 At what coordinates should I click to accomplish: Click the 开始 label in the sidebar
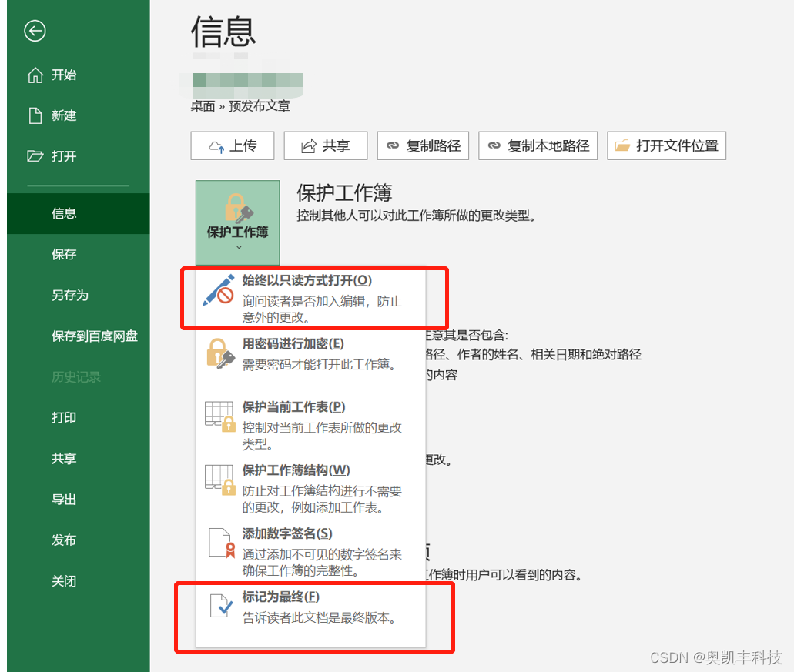click(x=64, y=75)
